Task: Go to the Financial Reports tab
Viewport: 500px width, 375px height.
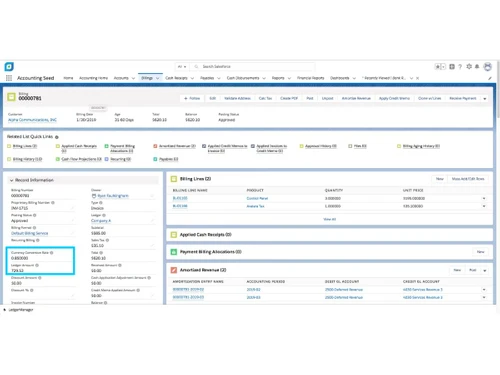Action: click(310, 78)
